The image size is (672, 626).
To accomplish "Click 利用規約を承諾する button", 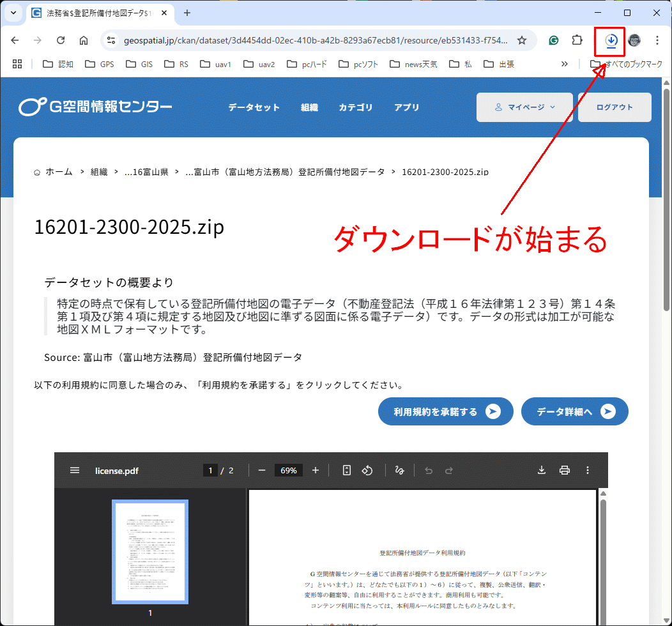I will click(x=445, y=412).
